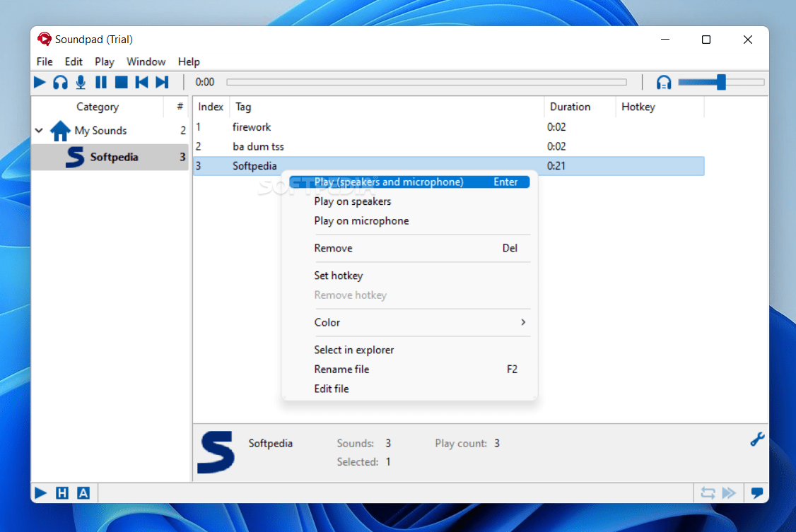
Task: Click the # column header in category panel
Action: tap(179, 107)
